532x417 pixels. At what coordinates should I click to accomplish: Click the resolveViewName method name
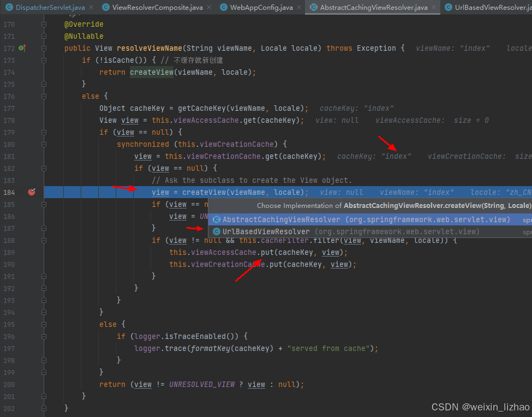click(x=150, y=48)
